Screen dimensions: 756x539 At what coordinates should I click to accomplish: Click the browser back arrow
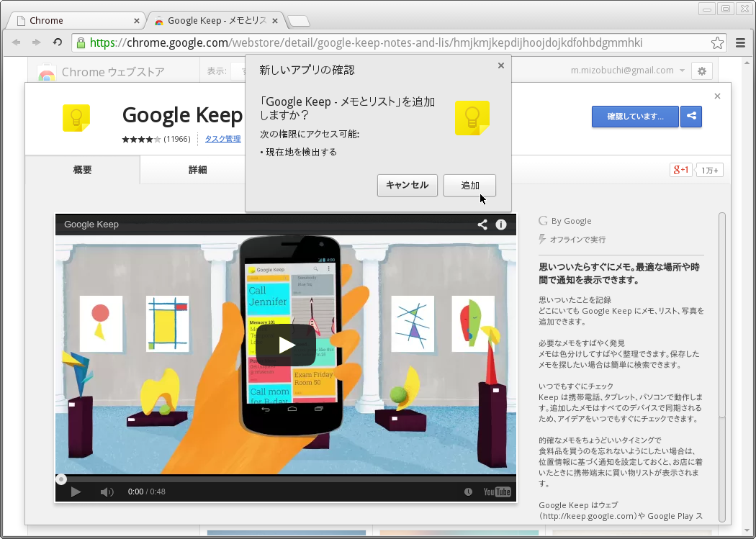coord(17,42)
